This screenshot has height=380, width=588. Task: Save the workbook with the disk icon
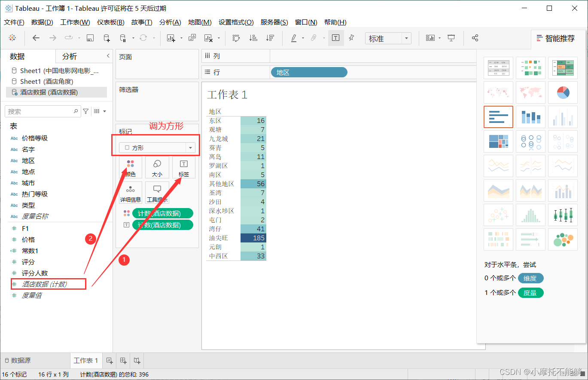[x=90, y=38]
